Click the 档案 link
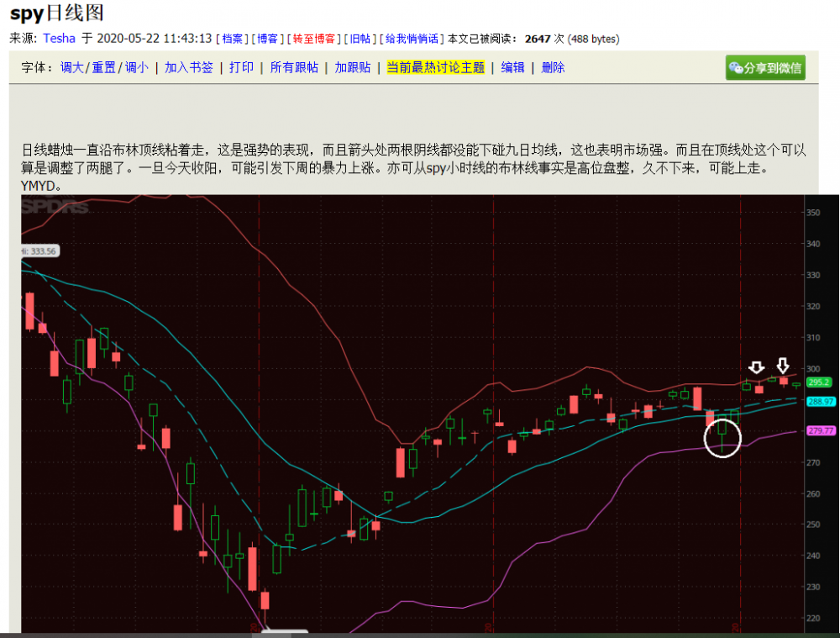The image size is (840, 638). coord(233,39)
